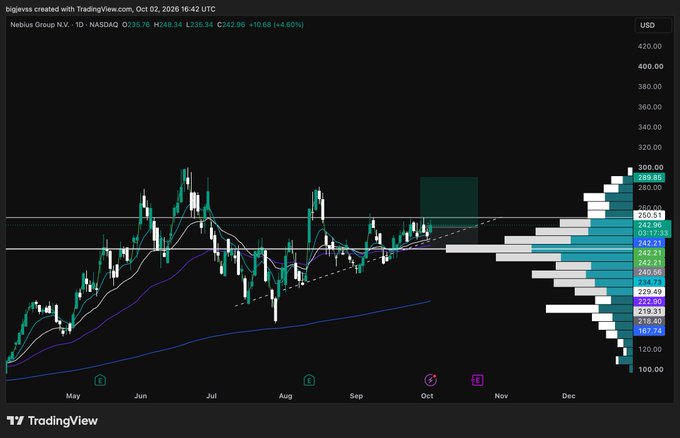This screenshot has height=438, width=680.
Task: Click the 320.00 price axis label
Action: (650, 147)
